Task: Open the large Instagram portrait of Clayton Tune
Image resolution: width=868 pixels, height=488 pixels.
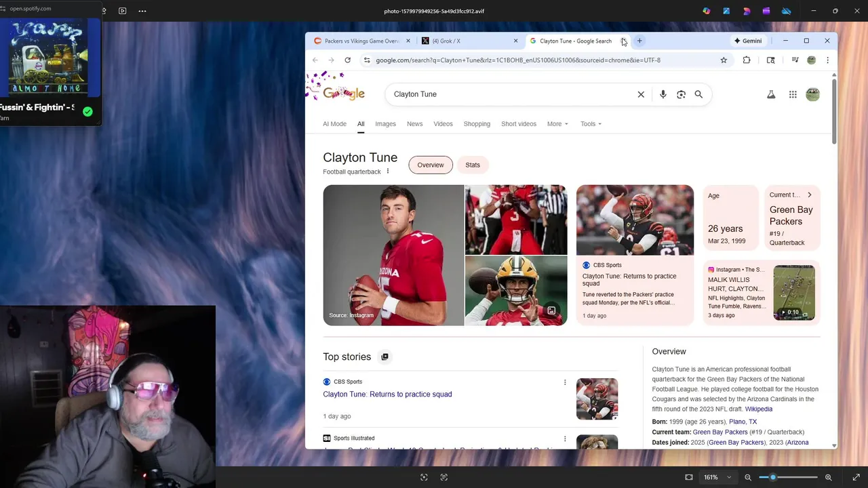Action: [x=393, y=255]
